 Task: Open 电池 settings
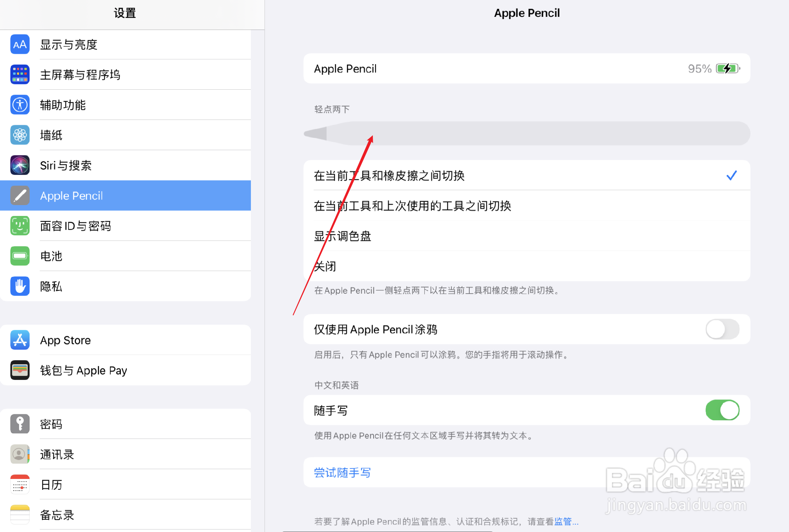coord(126,256)
